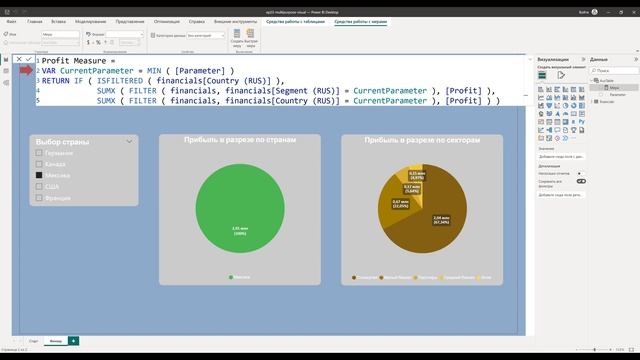Choose the map visual with globe icon

(541, 114)
